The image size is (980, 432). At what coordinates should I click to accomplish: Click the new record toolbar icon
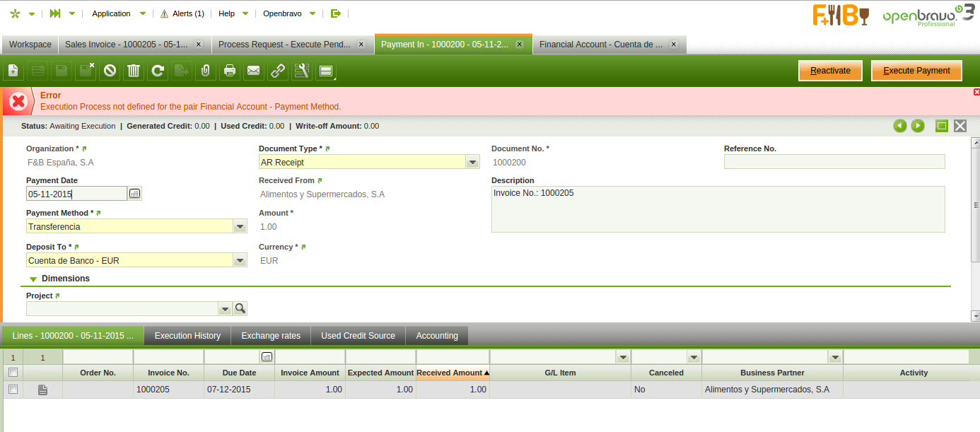pyautogui.click(x=13, y=71)
